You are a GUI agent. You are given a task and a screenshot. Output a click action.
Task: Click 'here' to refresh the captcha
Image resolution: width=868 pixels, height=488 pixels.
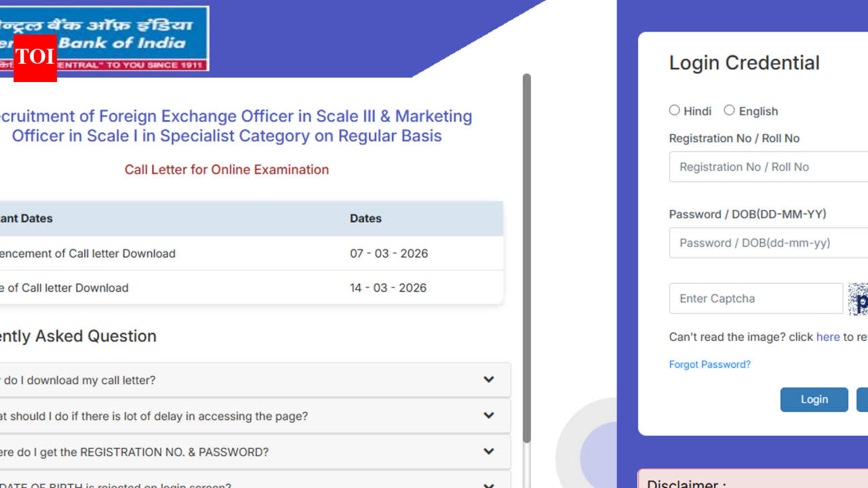tap(828, 336)
